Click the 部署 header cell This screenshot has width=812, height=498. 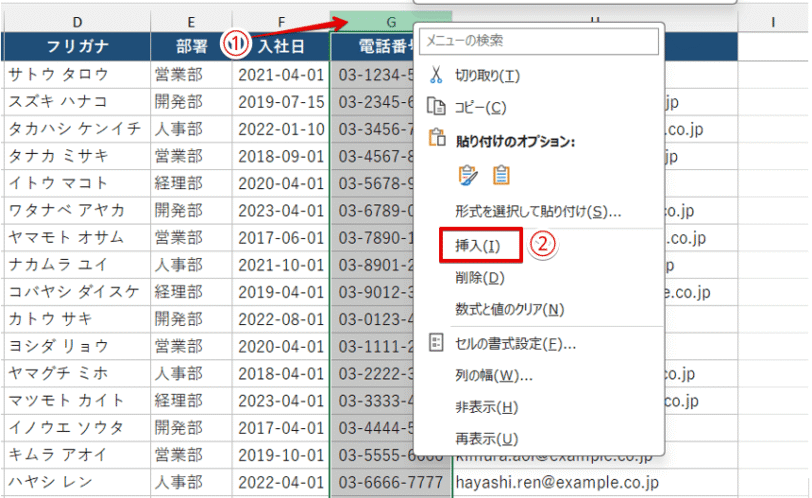pyautogui.click(x=191, y=47)
